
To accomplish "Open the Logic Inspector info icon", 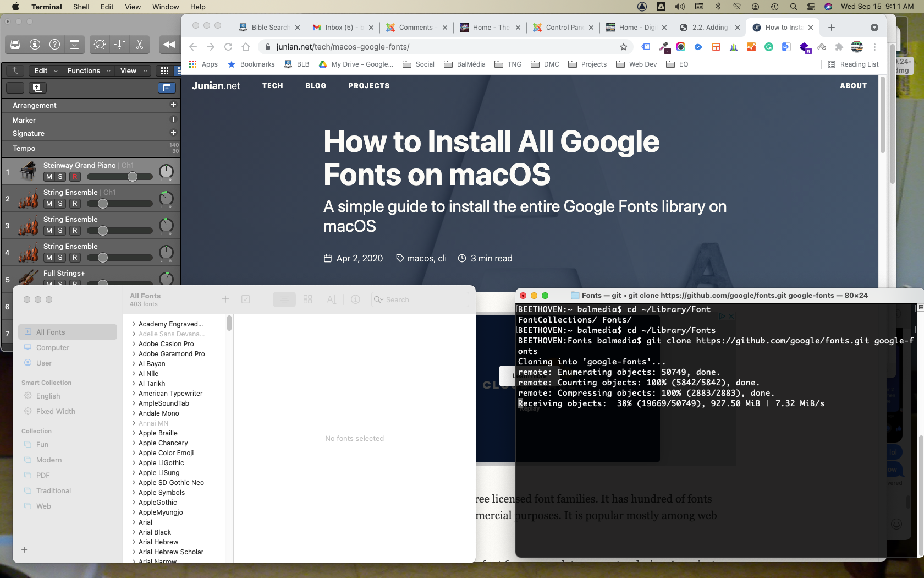I will point(35,45).
